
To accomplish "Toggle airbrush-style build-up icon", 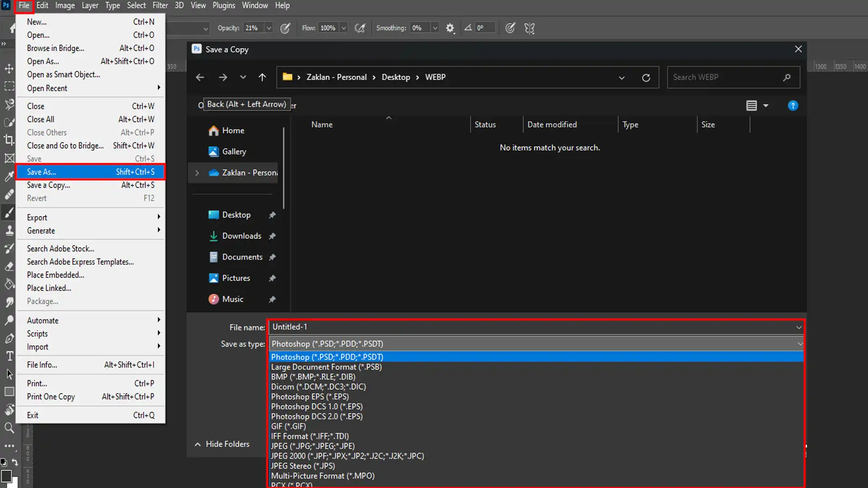I will 360,28.
